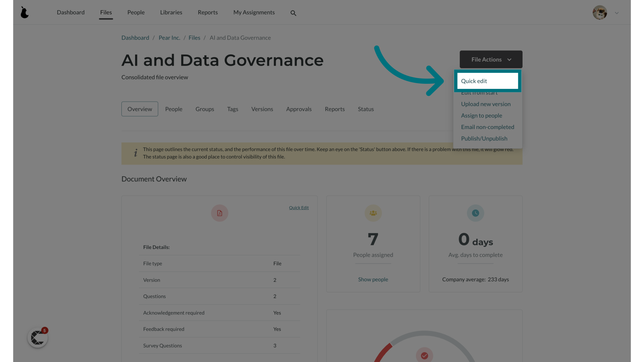Image resolution: width=644 pixels, height=362 pixels.
Task: Open Libraries in top navigation
Action: 171,12
